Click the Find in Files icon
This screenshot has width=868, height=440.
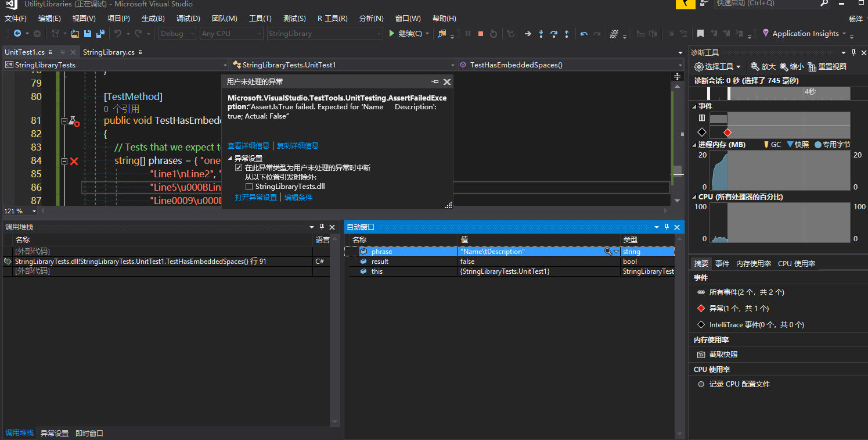(442, 34)
